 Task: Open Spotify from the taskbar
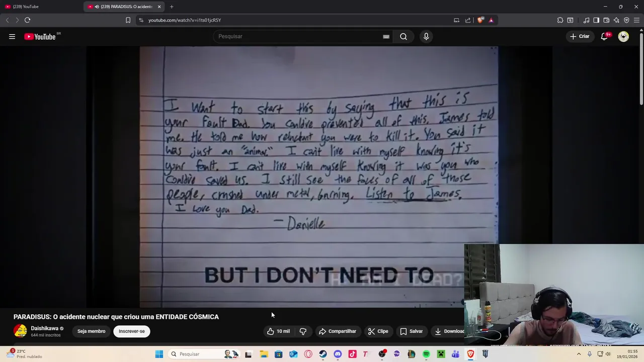(426, 354)
